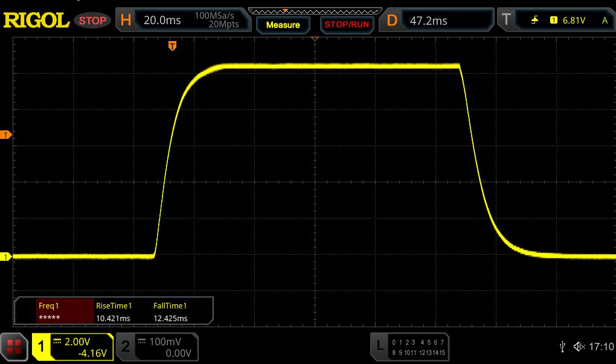Click the trigger source channel 1 badge

(553, 20)
